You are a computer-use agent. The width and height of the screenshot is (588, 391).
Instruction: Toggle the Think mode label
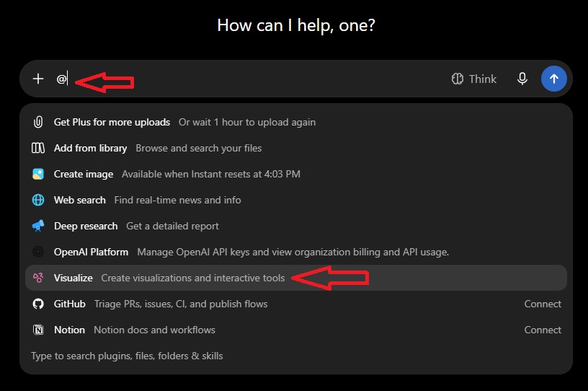pyautogui.click(x=483, y=79)
